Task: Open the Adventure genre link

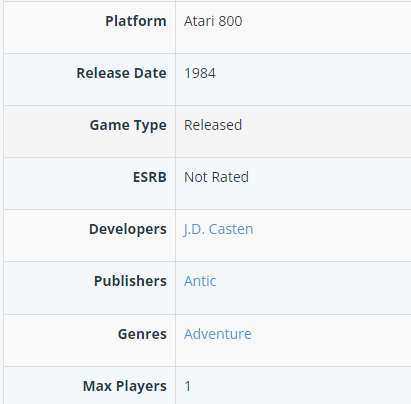Action: coord(218,334)
